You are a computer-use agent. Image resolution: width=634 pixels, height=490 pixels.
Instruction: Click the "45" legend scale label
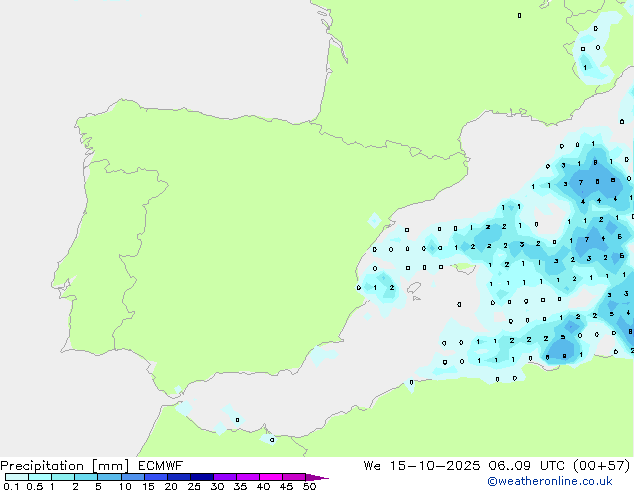pyautogui.click(x=286, y=486)
